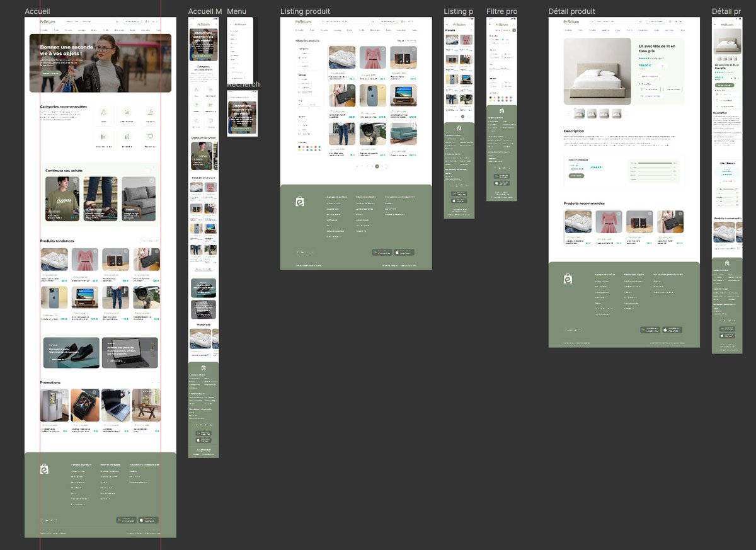Screen dimensions: 756x550
Task: Select the Recherch frame label
Action: pyautogui.click(x=243, y=84)
